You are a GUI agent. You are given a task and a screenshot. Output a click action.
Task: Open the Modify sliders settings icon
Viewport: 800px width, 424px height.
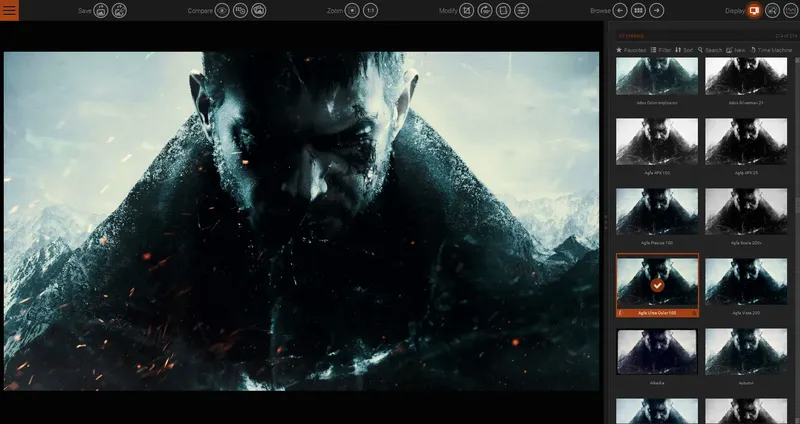pyautogui.click(x=521, y=10)
